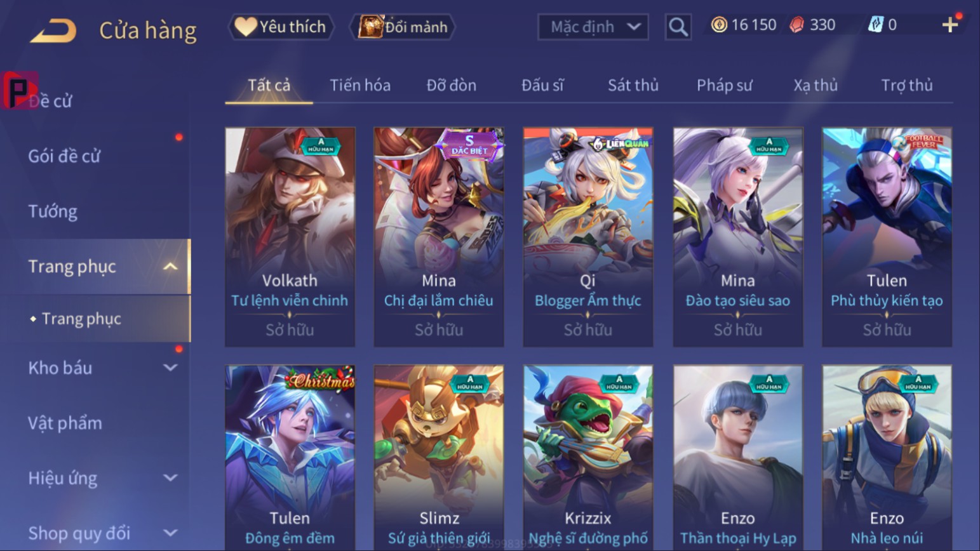Select Qi Blogger Ẩm thực skin card

pyautogui.click(x=588, y=237)
